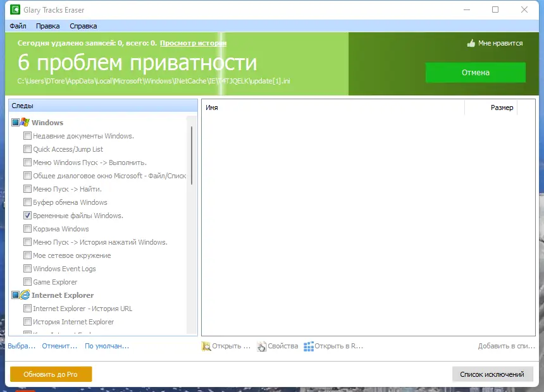Viewport: 544px width, 392px height.
Task: Click the 6 проблем приватности heading
Action: [137, 63]
